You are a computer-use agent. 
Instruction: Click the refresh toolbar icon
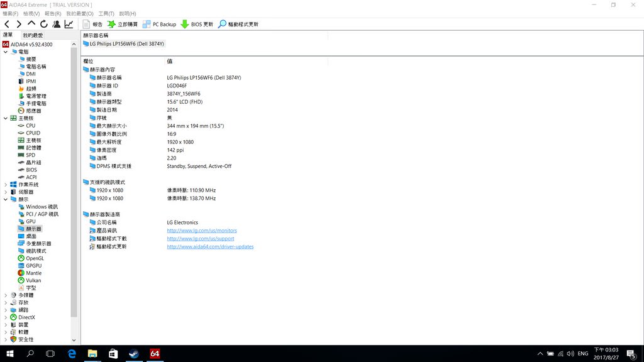(x=43, y=25)
